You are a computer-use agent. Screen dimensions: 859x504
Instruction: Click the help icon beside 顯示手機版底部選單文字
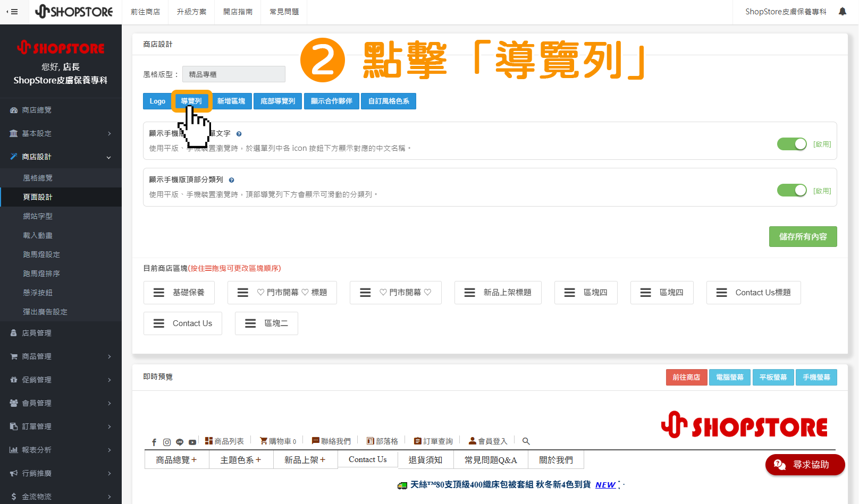coord(239,134)
